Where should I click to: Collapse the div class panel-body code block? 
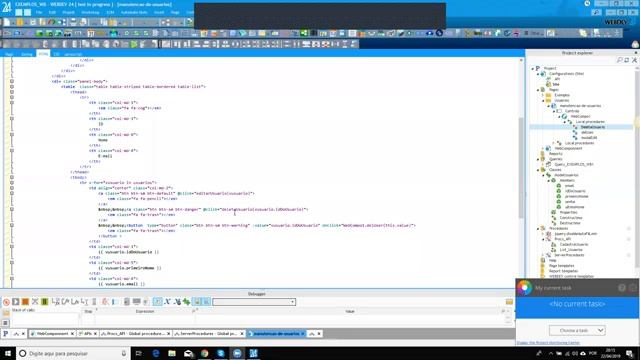[12, 81]
